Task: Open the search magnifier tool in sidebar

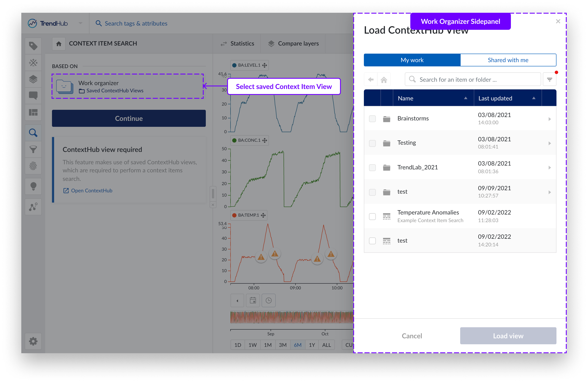Action: 33,133
